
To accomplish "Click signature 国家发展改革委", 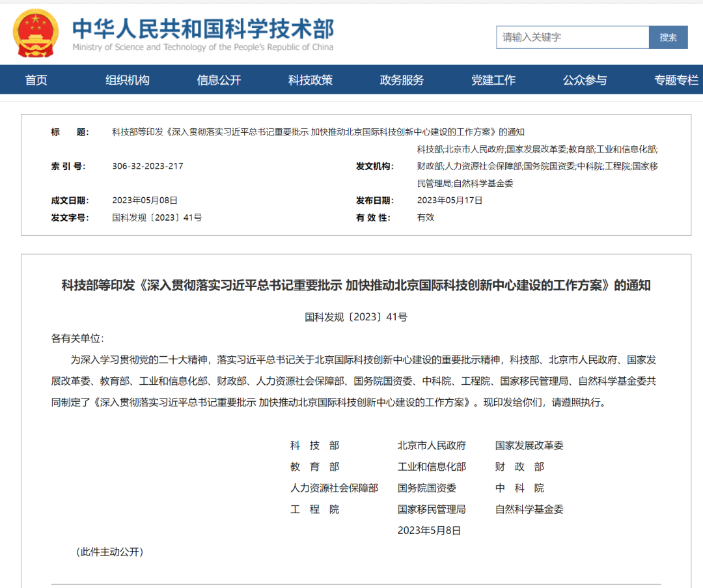I will (x=529, y=445).
